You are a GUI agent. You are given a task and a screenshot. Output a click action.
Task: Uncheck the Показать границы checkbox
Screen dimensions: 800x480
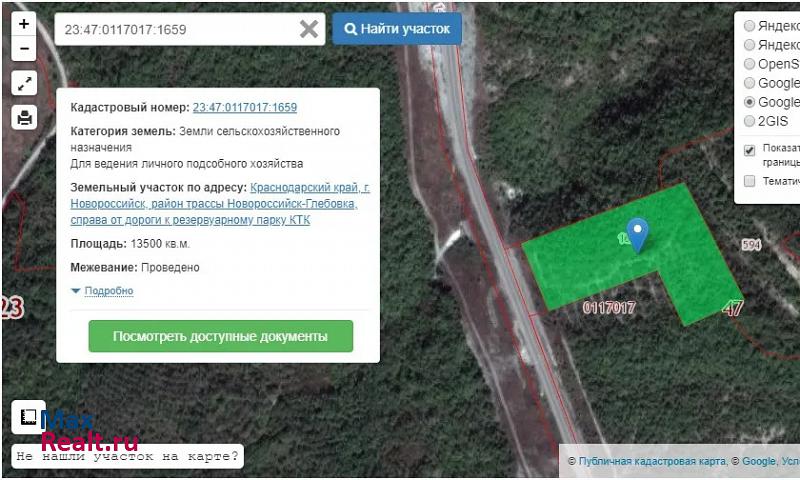tap(750, 151)
